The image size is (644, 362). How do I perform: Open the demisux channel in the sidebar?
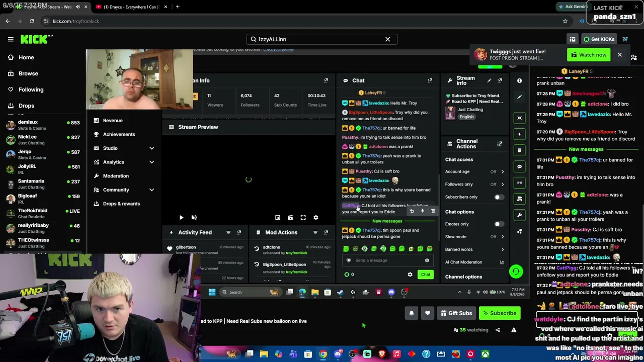point(43,125)
